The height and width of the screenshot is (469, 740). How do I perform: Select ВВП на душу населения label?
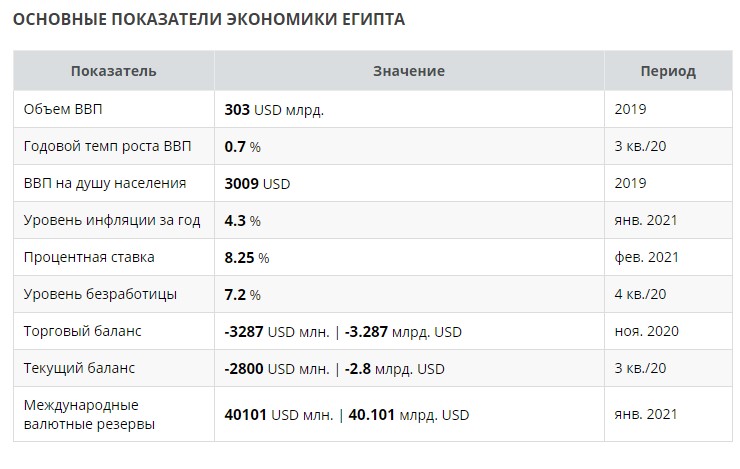pos(105,183)
